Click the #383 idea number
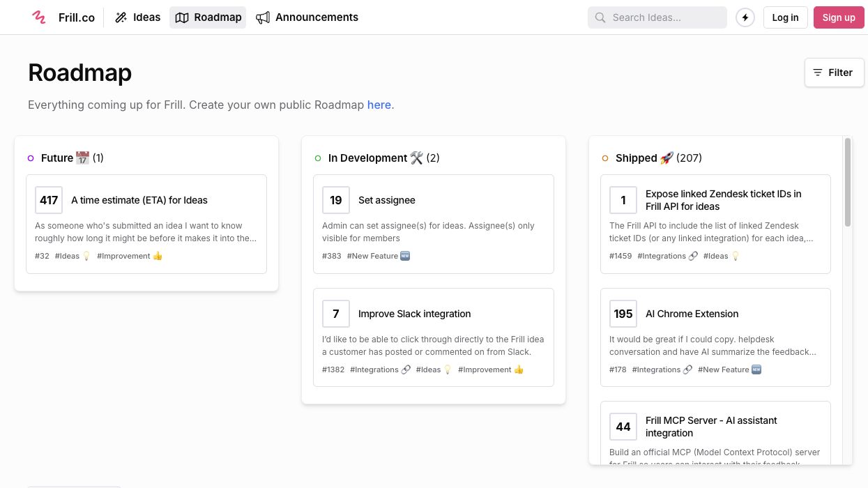 coord(332,256)
